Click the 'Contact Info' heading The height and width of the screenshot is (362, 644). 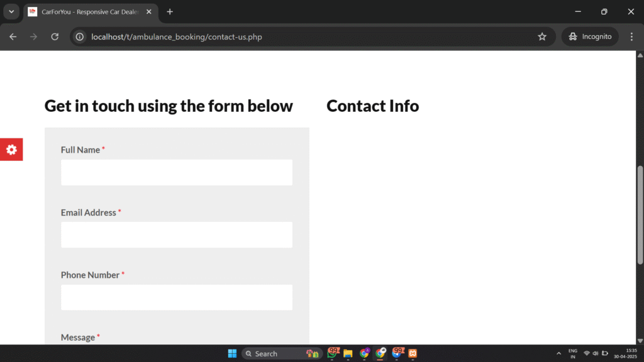coord(372,106)
